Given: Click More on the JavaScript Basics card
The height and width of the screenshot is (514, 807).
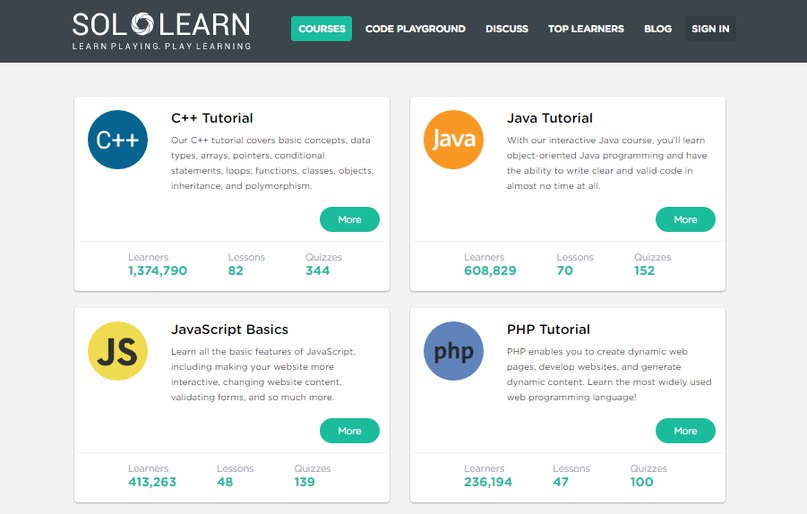Looking at the screenshot, I should (x=350, y=431).
